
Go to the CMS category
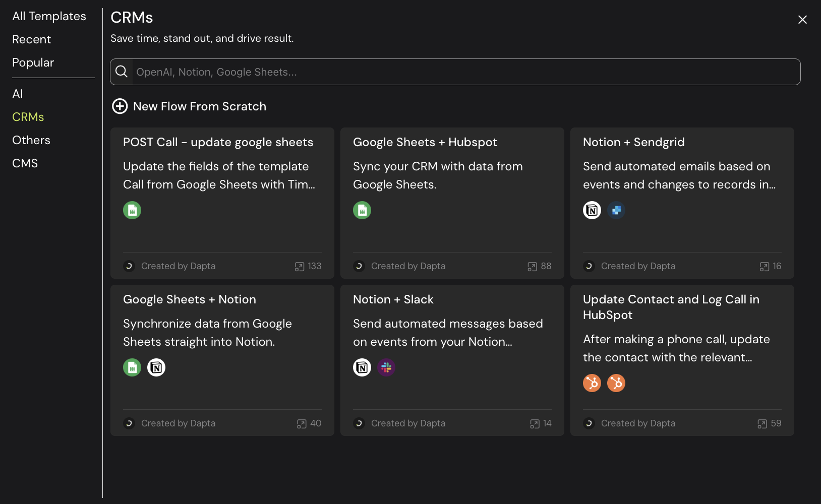tap(25, 163)
